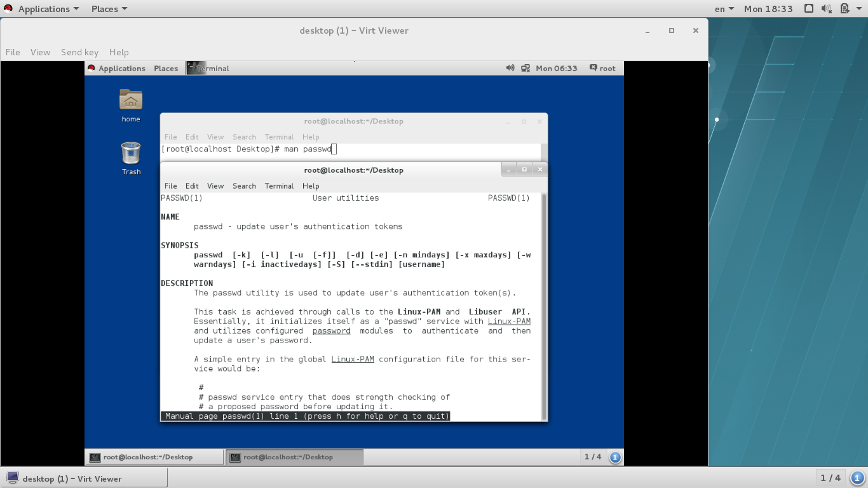Image resolution: width=868 pixels, height=488 pixels.
Task: Maximize the front terminal window
Action: pyautogui.click(x=524, y=169)
